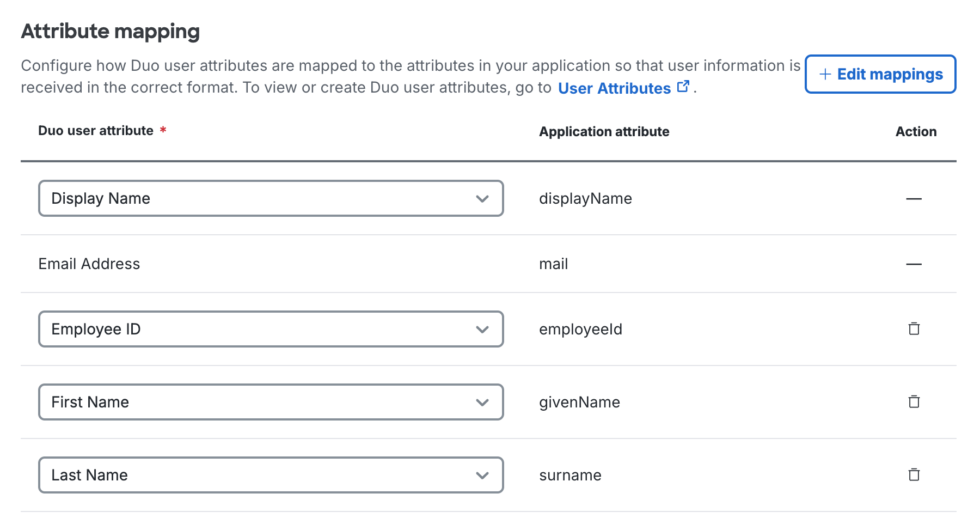Click the dash in the Email Address row
Viewport: 980px width, 524px height.
tap(914, 264)
